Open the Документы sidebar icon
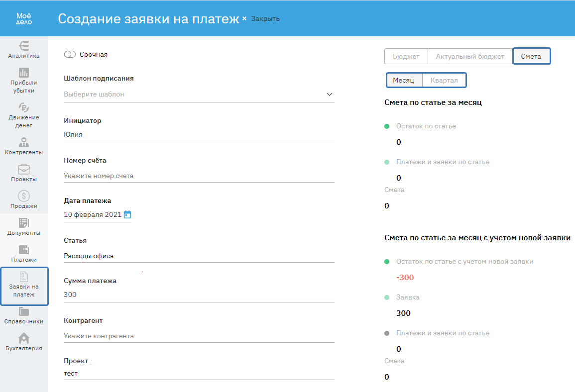 point(23,223)
